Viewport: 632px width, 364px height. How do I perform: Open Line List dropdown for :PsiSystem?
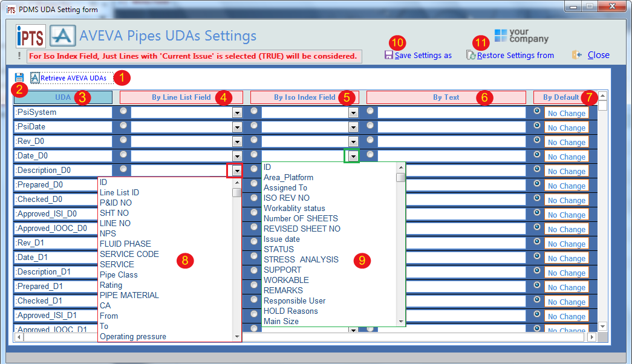237,113
